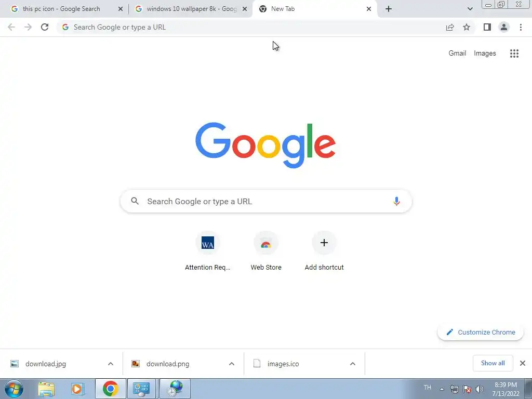
Task: Open the Attention Req... shortcut tile
Action: [208, 251]
